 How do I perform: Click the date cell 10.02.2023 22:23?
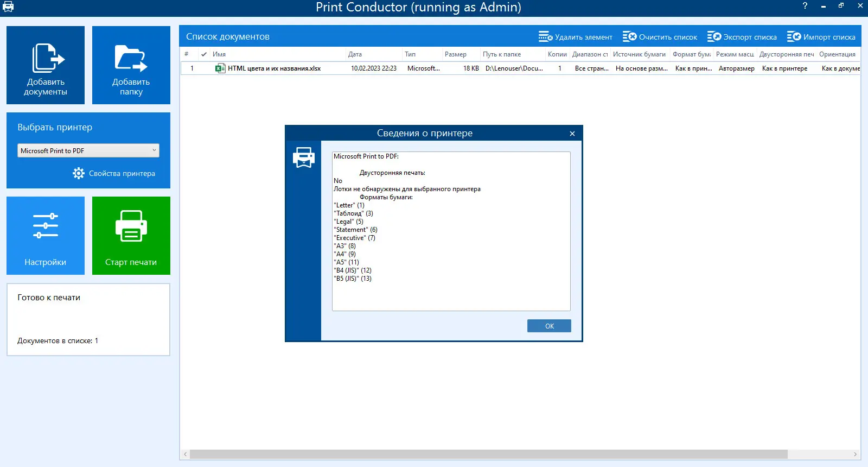[374, 68]
